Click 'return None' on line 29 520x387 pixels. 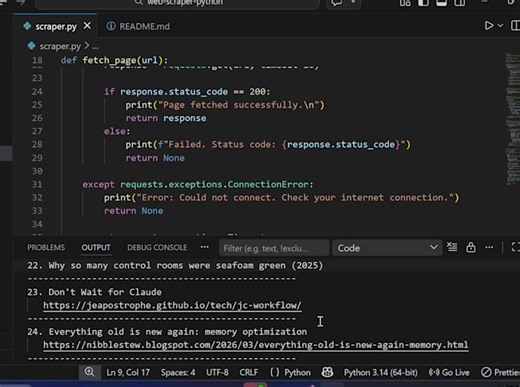(155, 158)
